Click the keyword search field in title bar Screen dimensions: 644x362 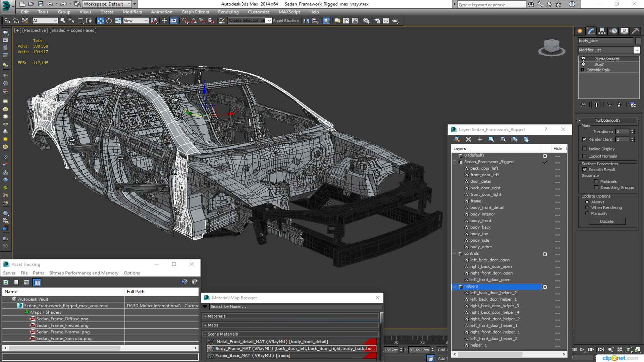491,4
